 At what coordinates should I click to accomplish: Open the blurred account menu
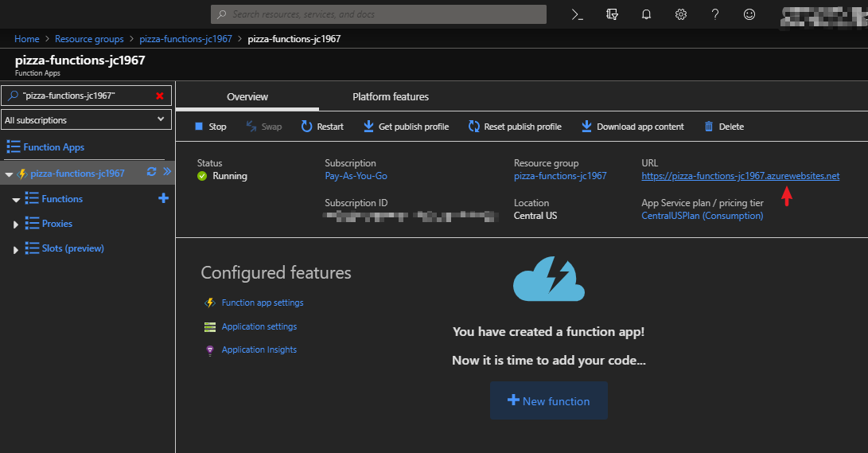[x=823, y=17]
